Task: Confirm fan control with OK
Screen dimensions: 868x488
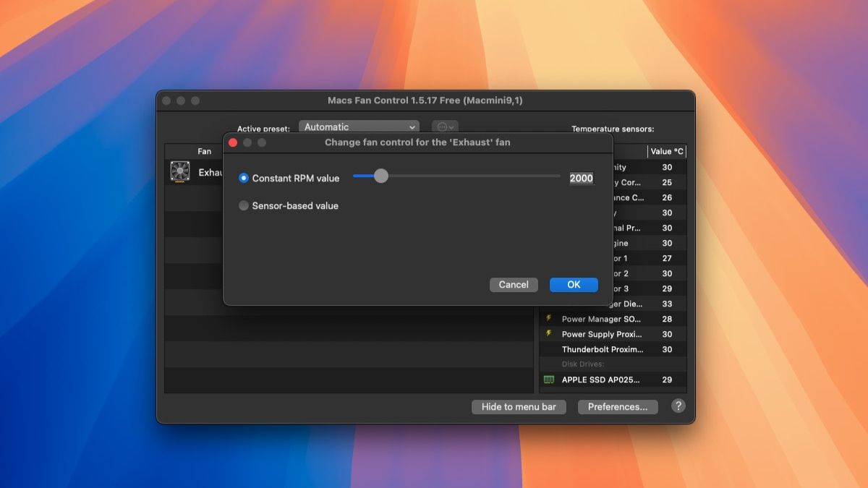Action: (574, 284)
